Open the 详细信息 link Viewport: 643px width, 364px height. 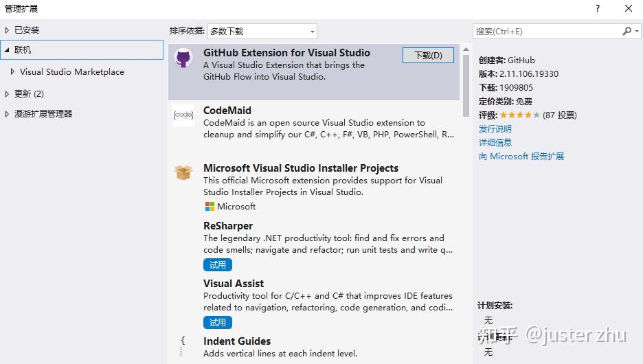(x=495, y=143)
